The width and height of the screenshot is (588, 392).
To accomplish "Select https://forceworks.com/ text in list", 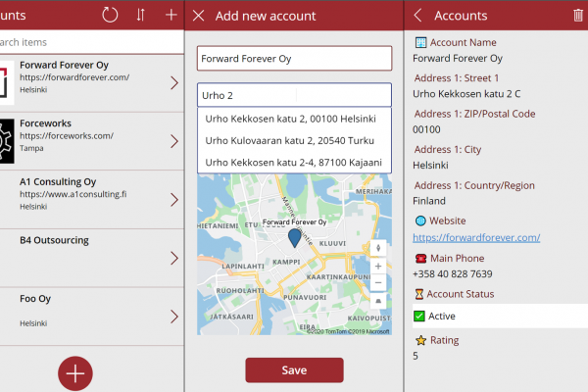I will 67,136.
